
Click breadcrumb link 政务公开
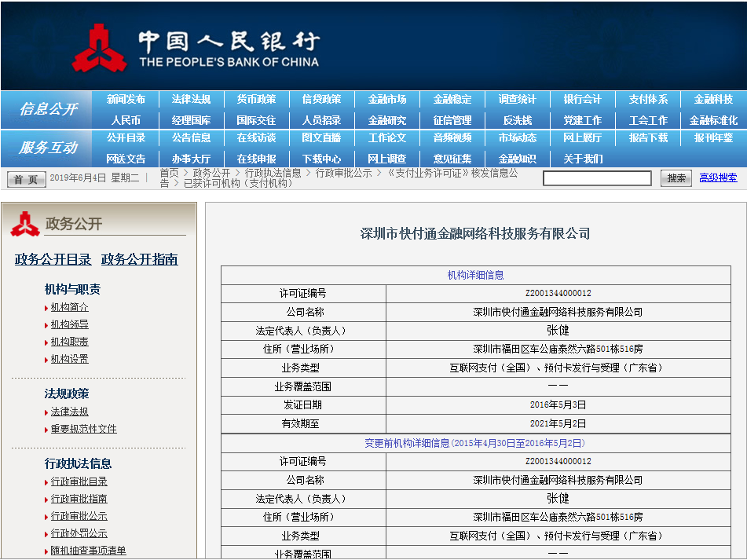pos(211,174)
